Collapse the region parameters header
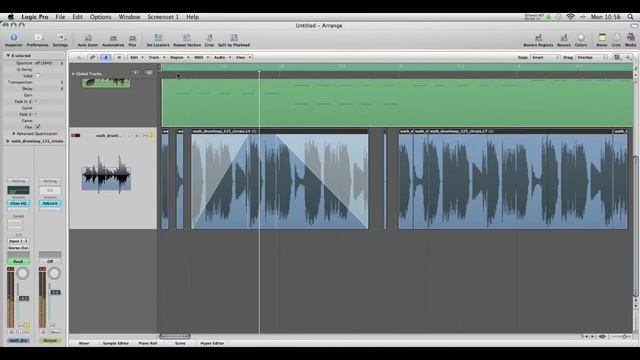640x360 pixels. (8, 56)
